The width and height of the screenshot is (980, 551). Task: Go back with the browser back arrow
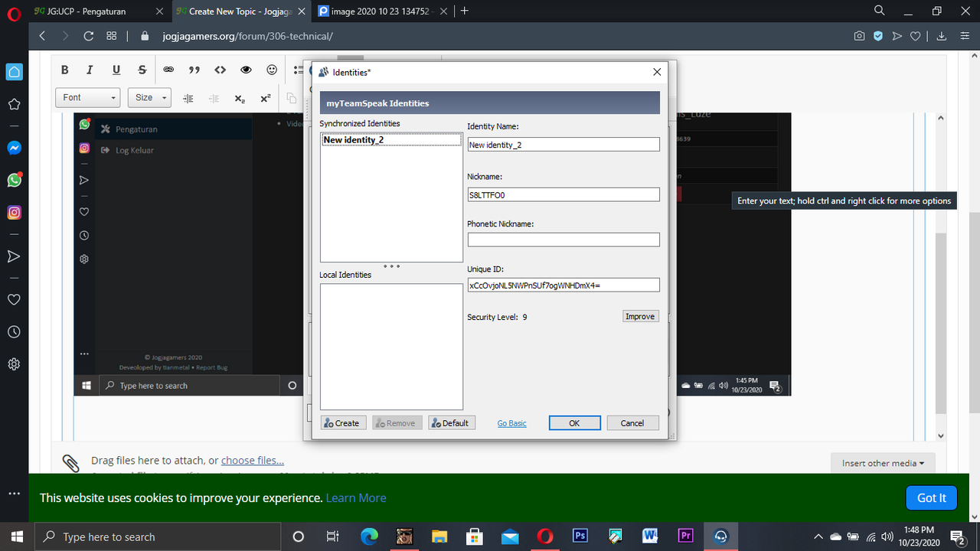pyautogui.click(x=42, y=36)
